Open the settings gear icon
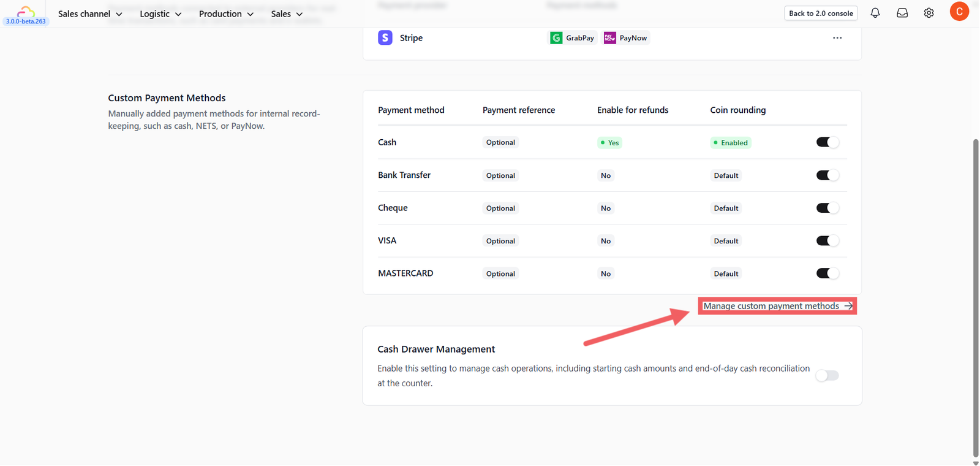 [929, 13]
